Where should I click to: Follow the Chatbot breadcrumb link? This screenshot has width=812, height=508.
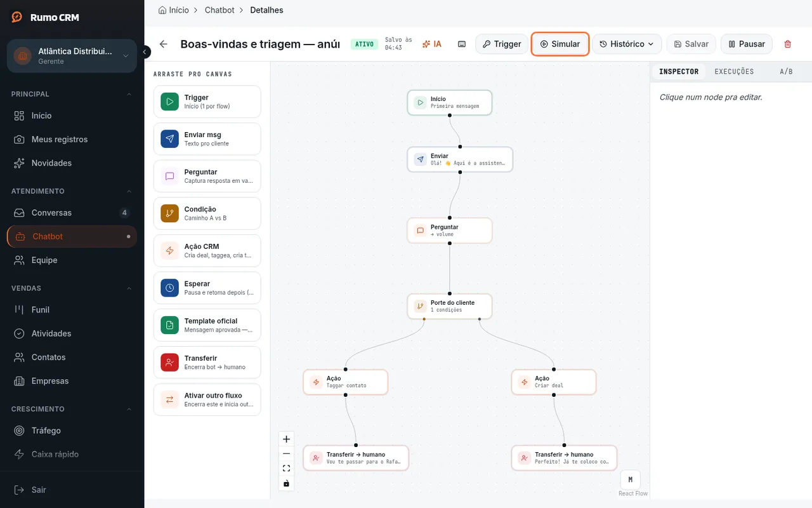point(219,10)
